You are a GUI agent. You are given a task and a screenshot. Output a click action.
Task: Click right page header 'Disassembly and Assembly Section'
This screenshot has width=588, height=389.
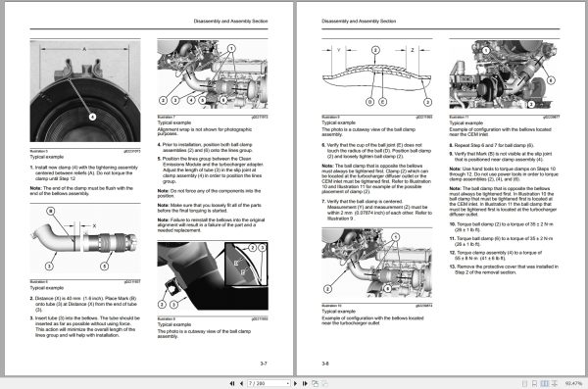coord(359,21)
